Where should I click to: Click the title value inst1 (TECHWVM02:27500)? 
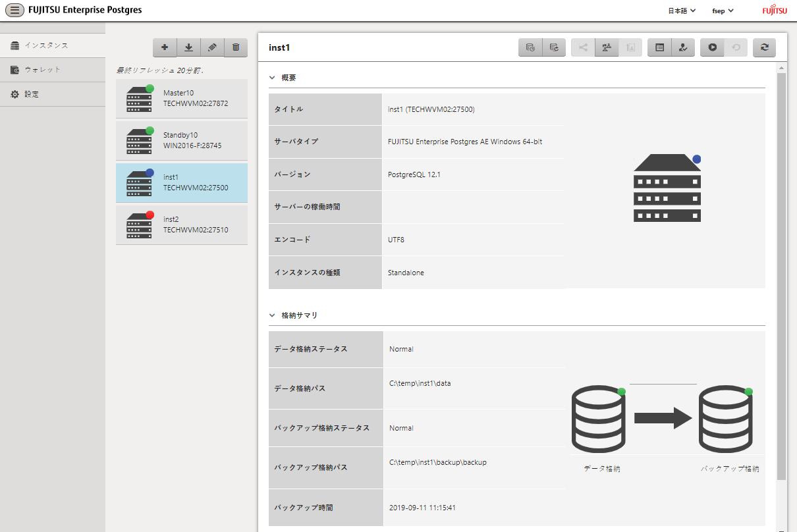(431, 109)
